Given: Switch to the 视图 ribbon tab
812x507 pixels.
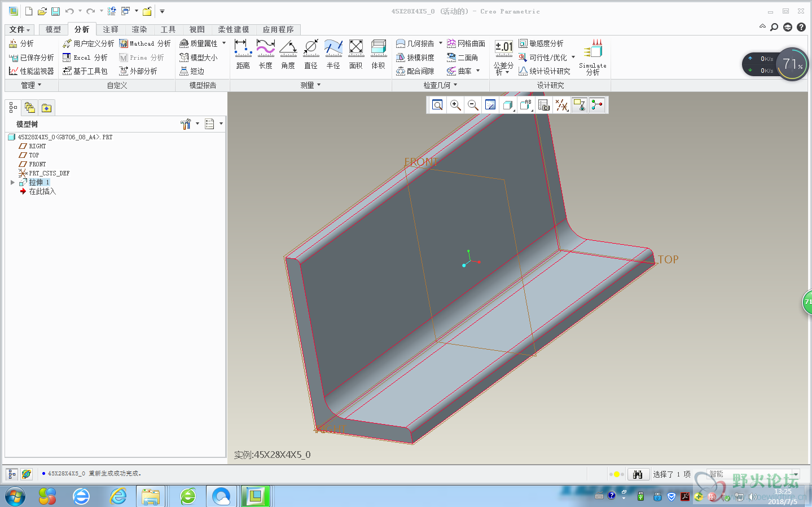Looking at the screenshot, I should pos(197,29).
